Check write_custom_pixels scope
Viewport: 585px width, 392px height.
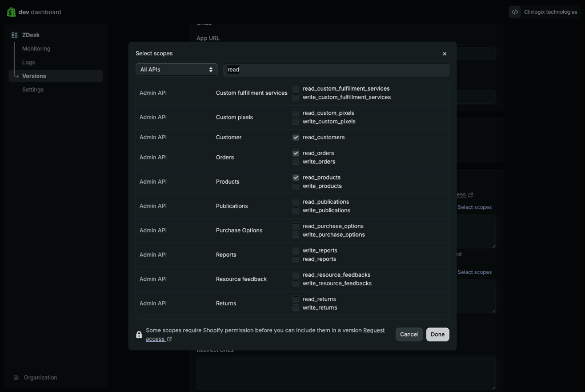coord(296,122)
